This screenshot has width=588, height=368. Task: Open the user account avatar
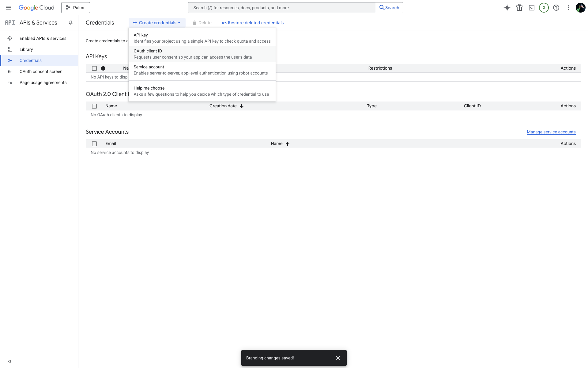click(x=580, y=8)
